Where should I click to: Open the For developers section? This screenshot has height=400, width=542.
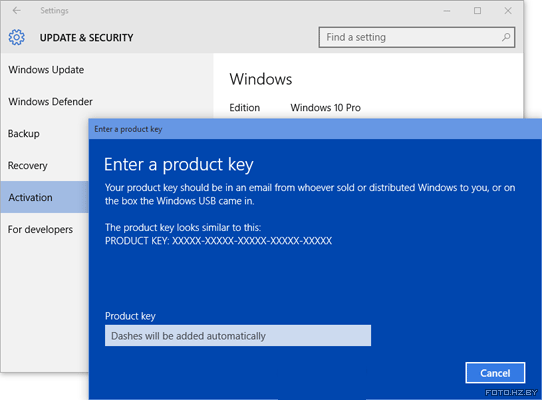coord(40,230)
